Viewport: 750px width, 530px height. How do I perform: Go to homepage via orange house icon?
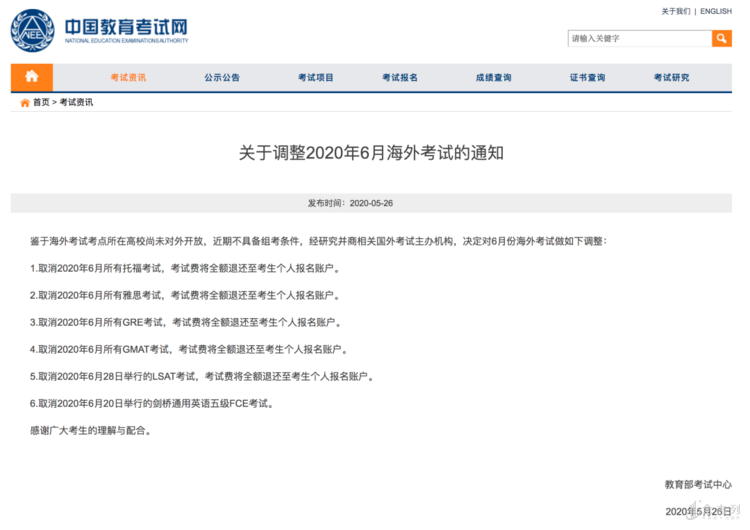[32, 77]
